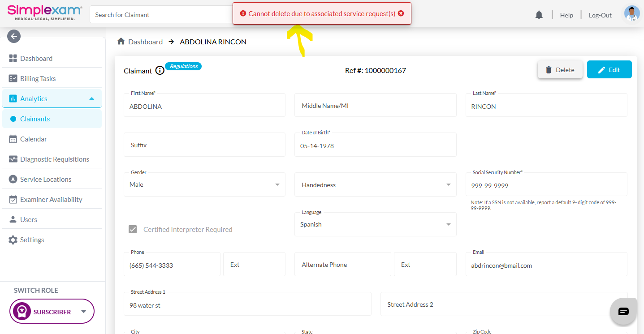
Task: Click the Street Address 1 field
Action: coord(247,304)
